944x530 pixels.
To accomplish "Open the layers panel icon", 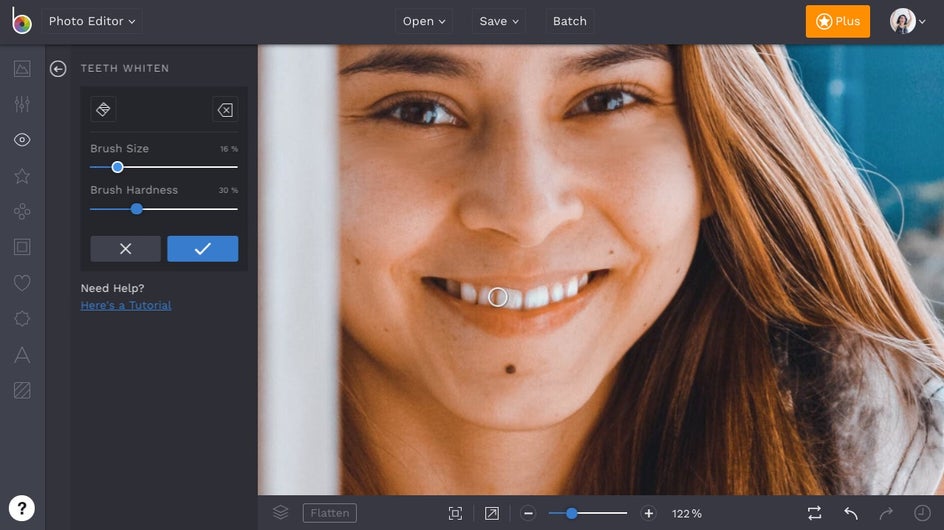I will click(x=281, y=513).
